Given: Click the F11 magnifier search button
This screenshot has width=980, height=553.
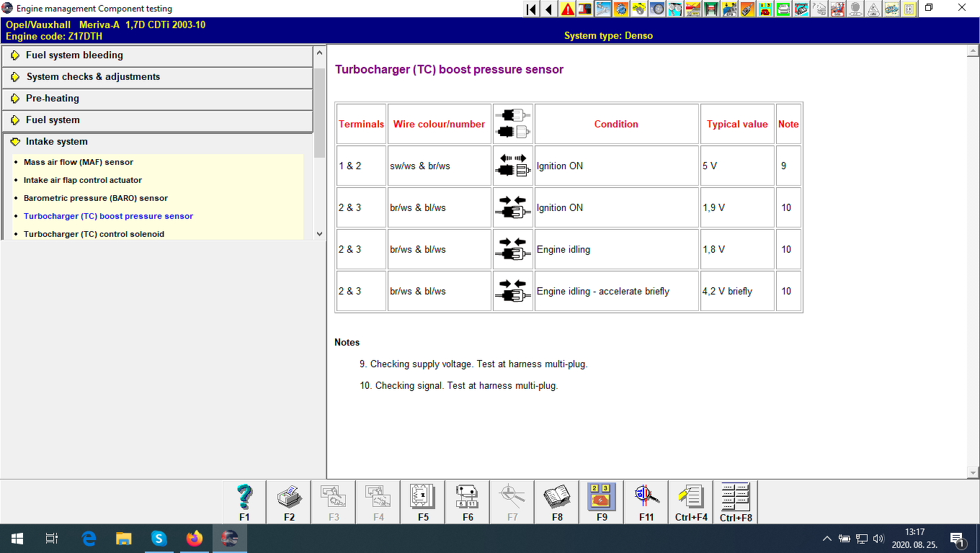Looking at the screenshot, I should 646,502.
